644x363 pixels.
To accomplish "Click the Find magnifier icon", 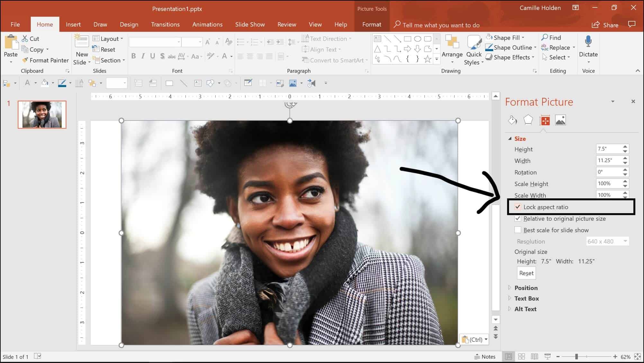I will (x=544, y=38).
